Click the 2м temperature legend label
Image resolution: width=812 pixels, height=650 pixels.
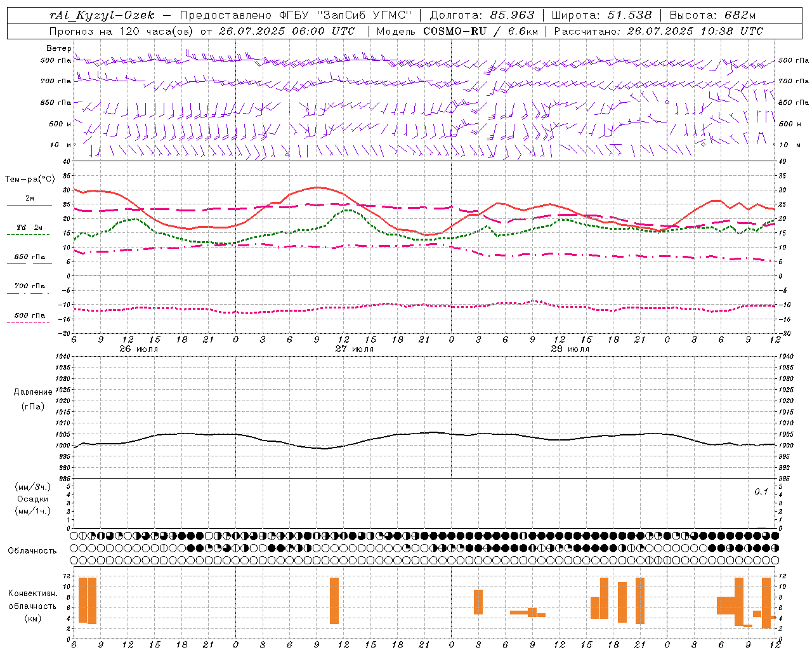pyautogui.click(x=30, y=198)
